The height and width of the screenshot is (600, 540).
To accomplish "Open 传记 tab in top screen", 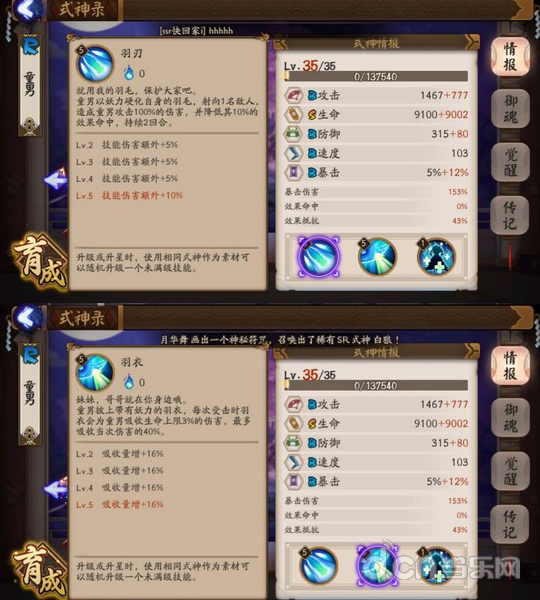I will click(x=510, y=215).
